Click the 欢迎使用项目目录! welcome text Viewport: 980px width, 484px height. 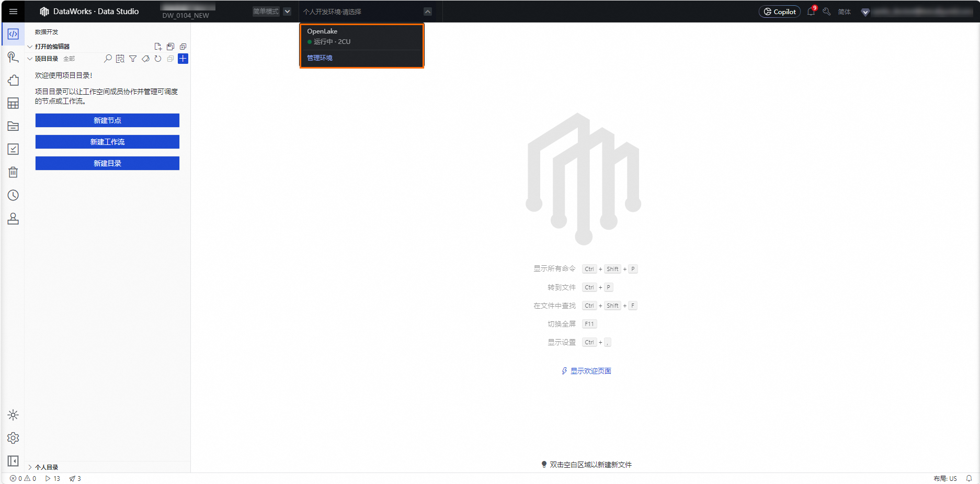[64, 75]
